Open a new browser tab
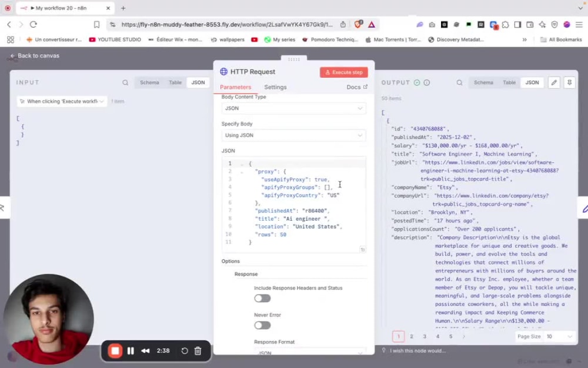The width and height of the screenshot is (588, 368). pos(123,8)
